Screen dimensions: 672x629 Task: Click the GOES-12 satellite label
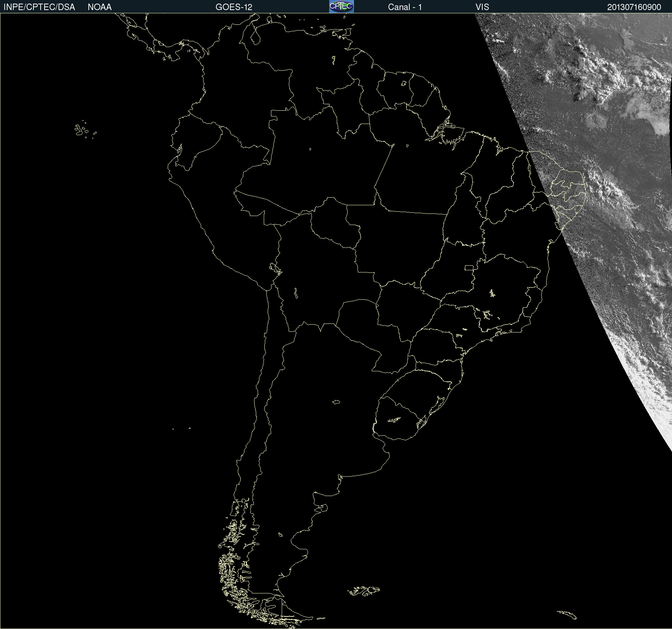(x=234, y=7)
